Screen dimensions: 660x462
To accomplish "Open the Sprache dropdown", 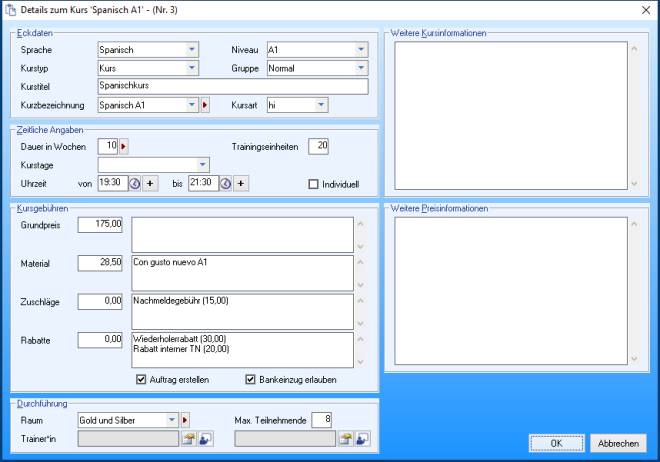I will [191, 49].
